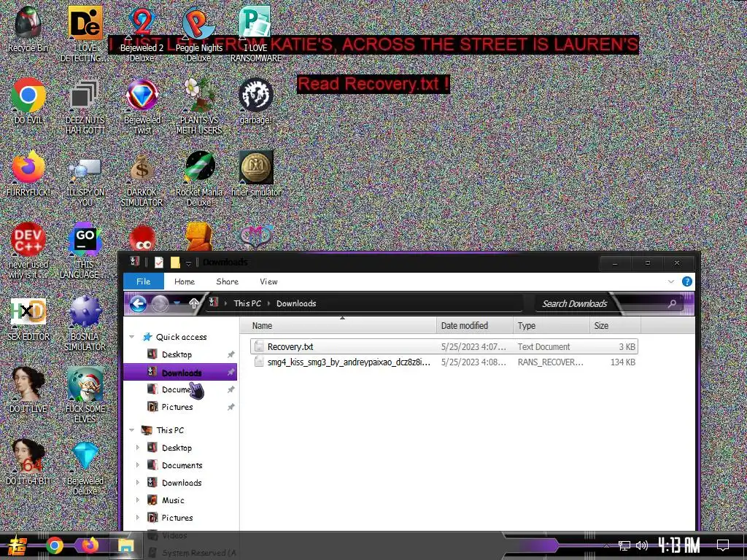Screen dimensions: 747x560
Task: Click the Start button on the taskbar
Action: 18,545
